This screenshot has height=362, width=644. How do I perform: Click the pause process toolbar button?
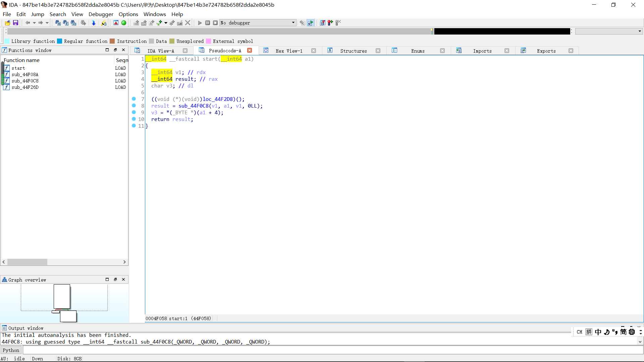click(x=208, y=23)
